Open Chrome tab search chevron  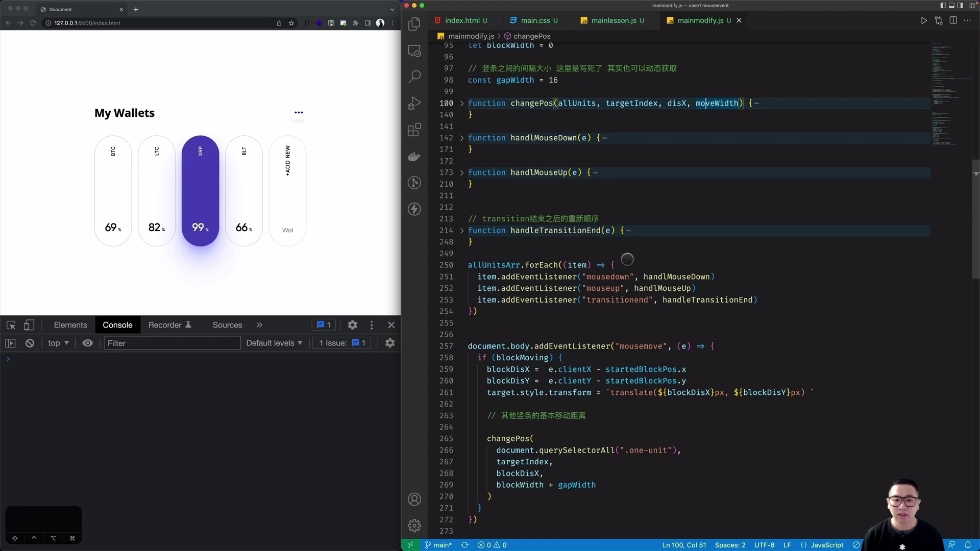pos(392,9)
